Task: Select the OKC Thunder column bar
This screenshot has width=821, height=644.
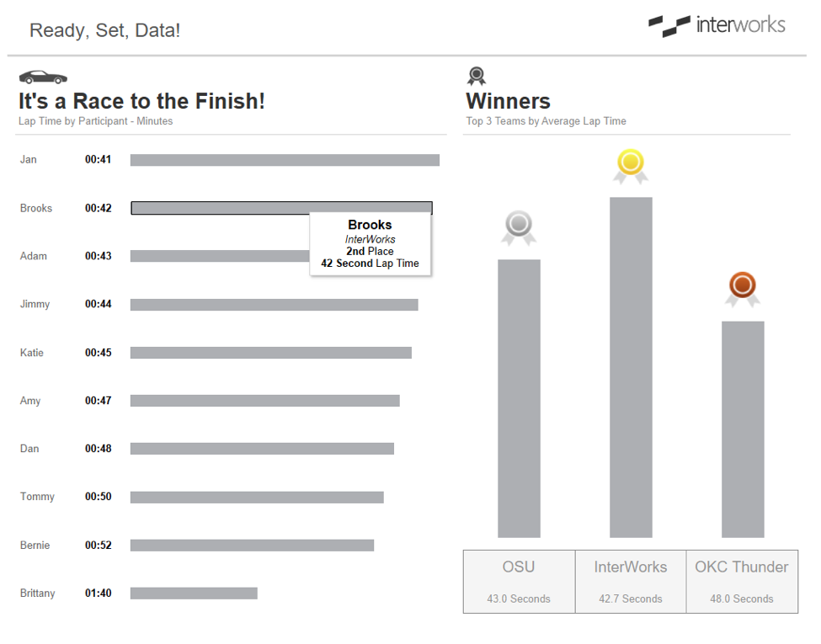Action: (743, 428)
